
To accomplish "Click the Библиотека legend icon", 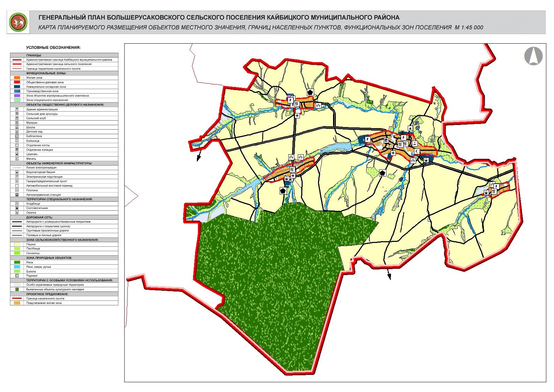I will 17,136.
